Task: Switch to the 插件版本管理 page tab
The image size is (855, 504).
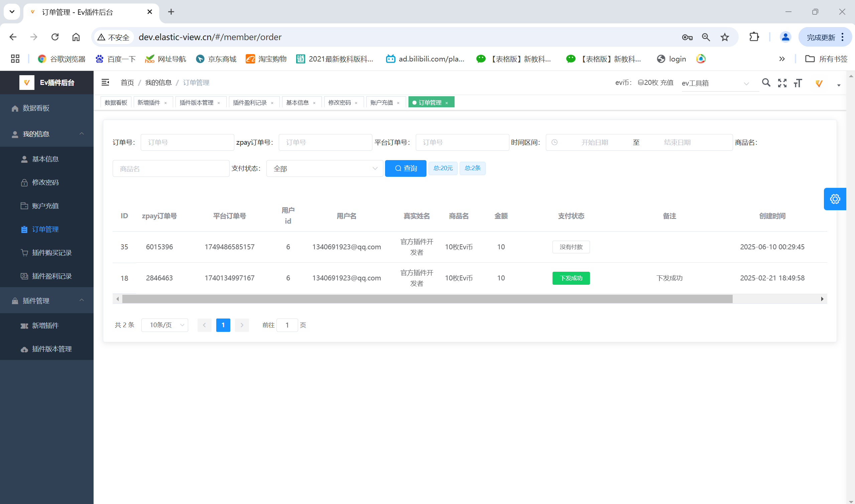Action: (x=196, y=102)
